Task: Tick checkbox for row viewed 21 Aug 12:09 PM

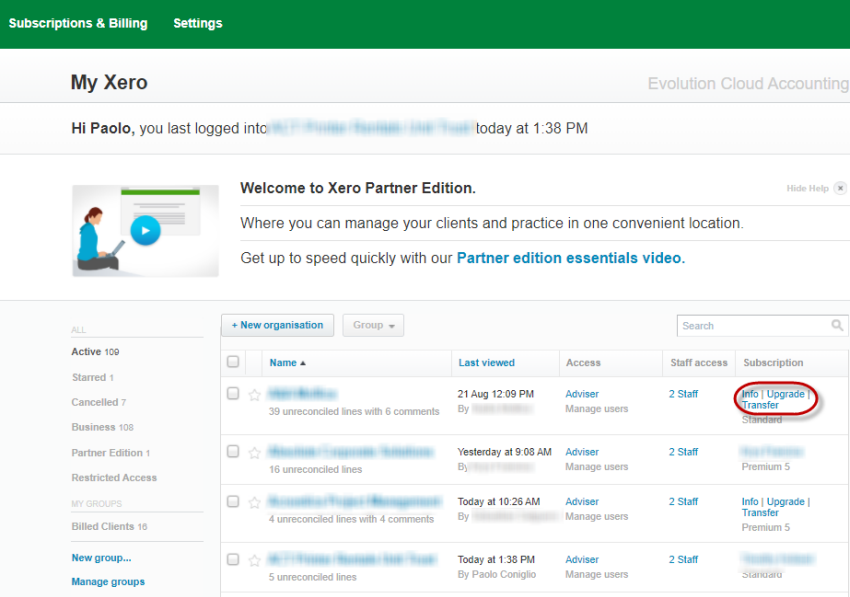Action: pos(233,393)
